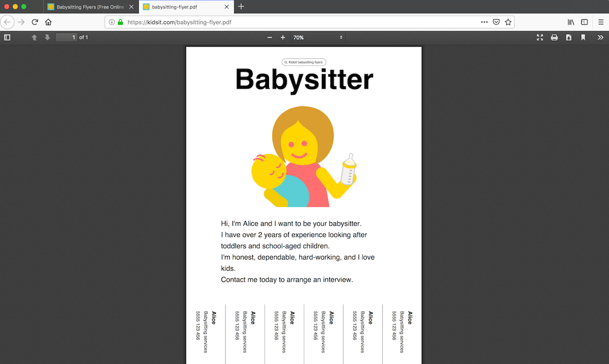Open the Firefox Library panel
Viewport: 609px width, 364px height.
click(x=570, y=22)
